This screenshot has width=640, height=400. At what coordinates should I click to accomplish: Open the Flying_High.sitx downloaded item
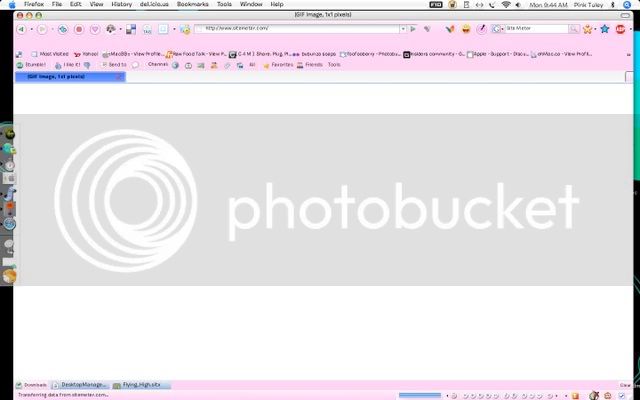(141, 385)
